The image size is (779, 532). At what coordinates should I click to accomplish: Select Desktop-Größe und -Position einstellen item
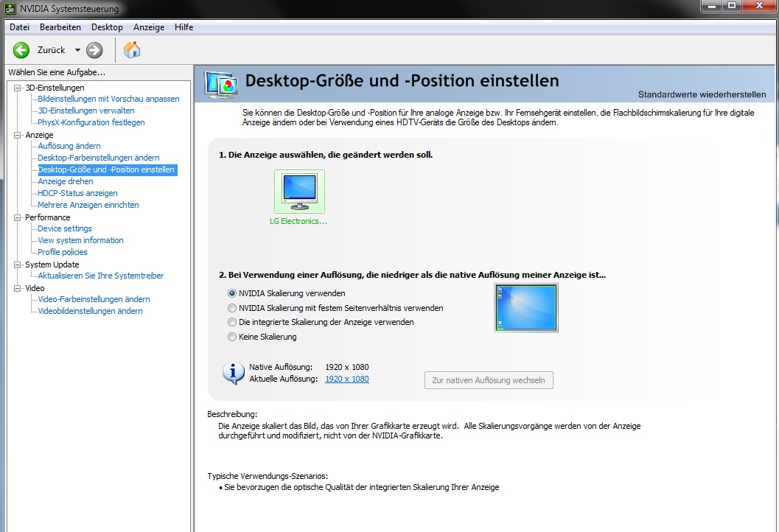(107, 170)
